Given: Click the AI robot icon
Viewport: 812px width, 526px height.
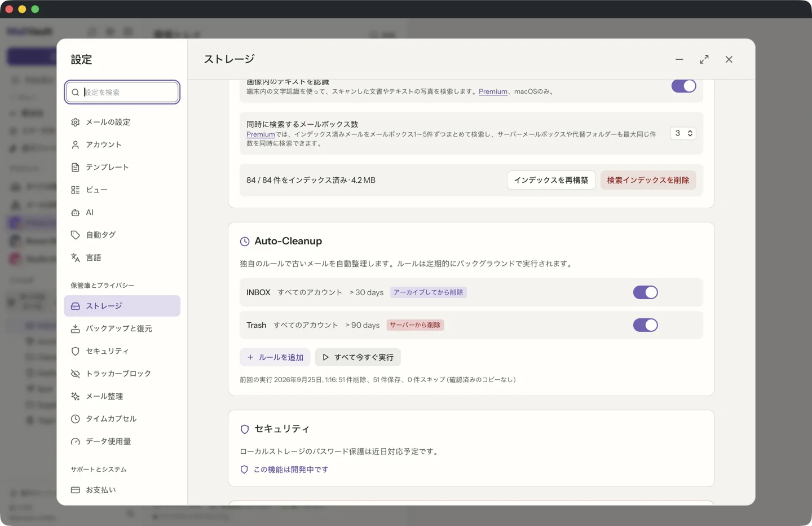Looking at the screenshot, I should coord(76,212).
